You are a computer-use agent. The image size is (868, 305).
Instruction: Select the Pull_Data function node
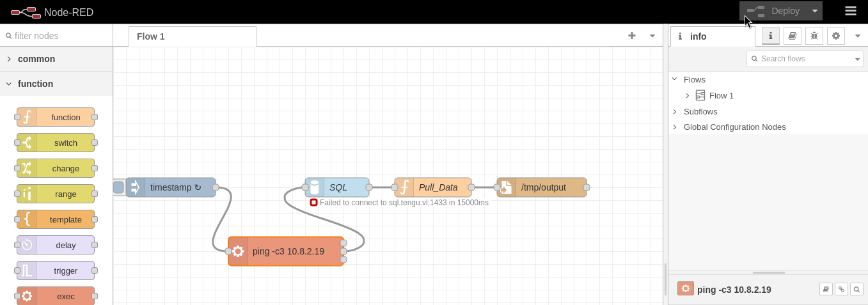[433, 187]
